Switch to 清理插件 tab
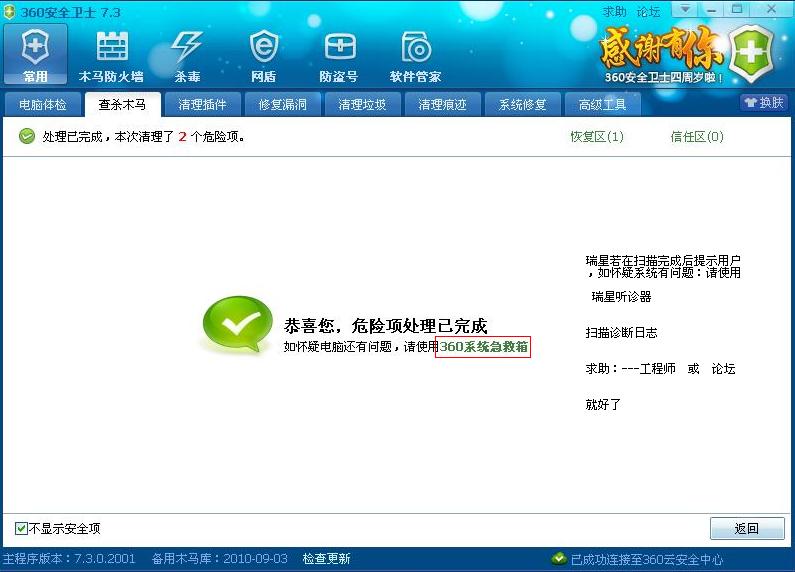The image size is (795, 572). 202,105
